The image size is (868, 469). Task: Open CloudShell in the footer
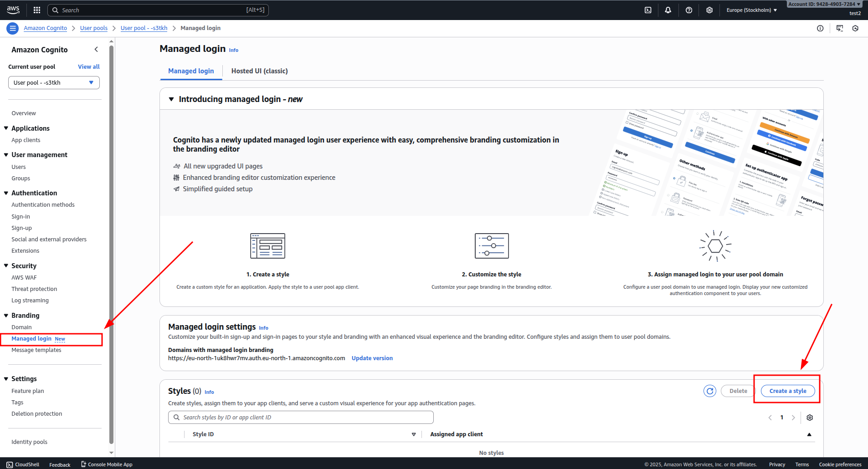(23, 464)
